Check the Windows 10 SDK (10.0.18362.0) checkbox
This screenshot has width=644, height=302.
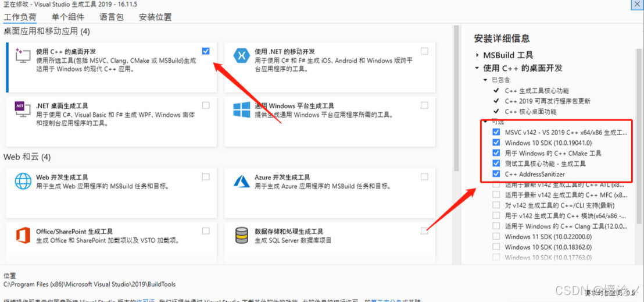tap(496, 247)
